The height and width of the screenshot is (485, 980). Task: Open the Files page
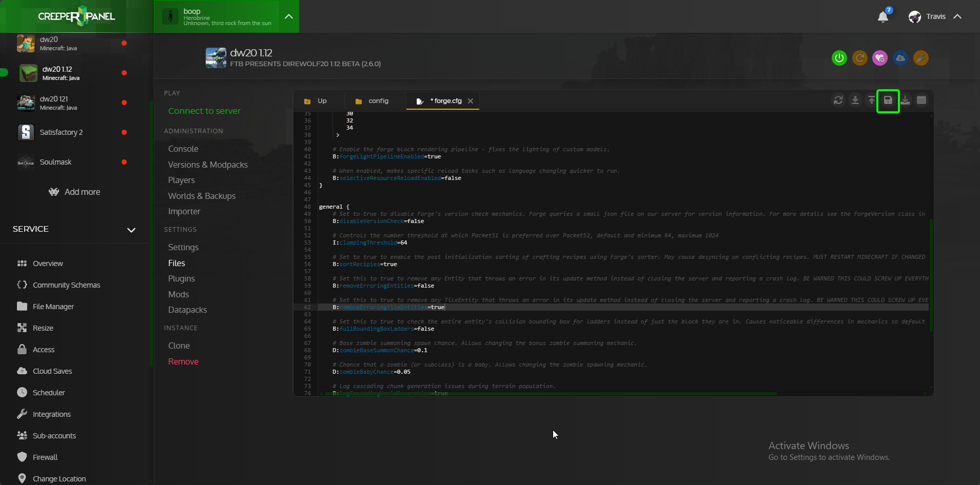177,263
